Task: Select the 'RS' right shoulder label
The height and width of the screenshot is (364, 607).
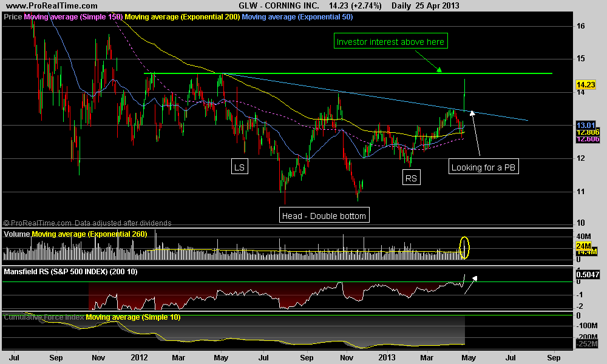Action: point(411,178)
